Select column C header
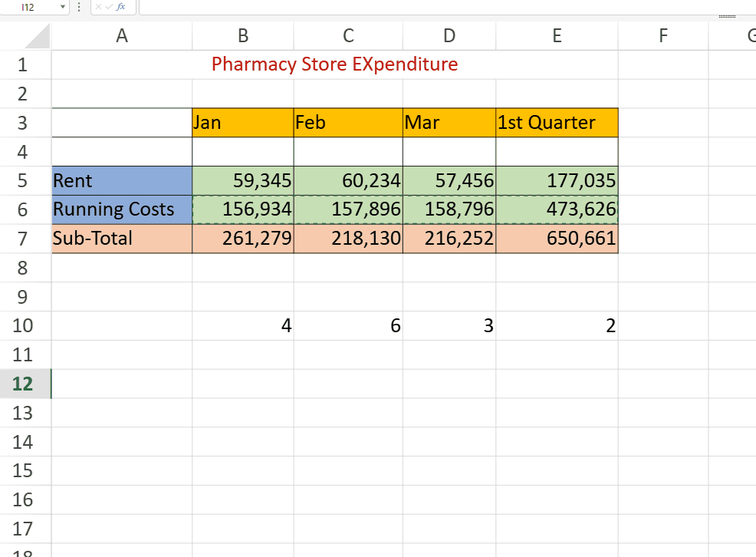 tap(348, 36)
